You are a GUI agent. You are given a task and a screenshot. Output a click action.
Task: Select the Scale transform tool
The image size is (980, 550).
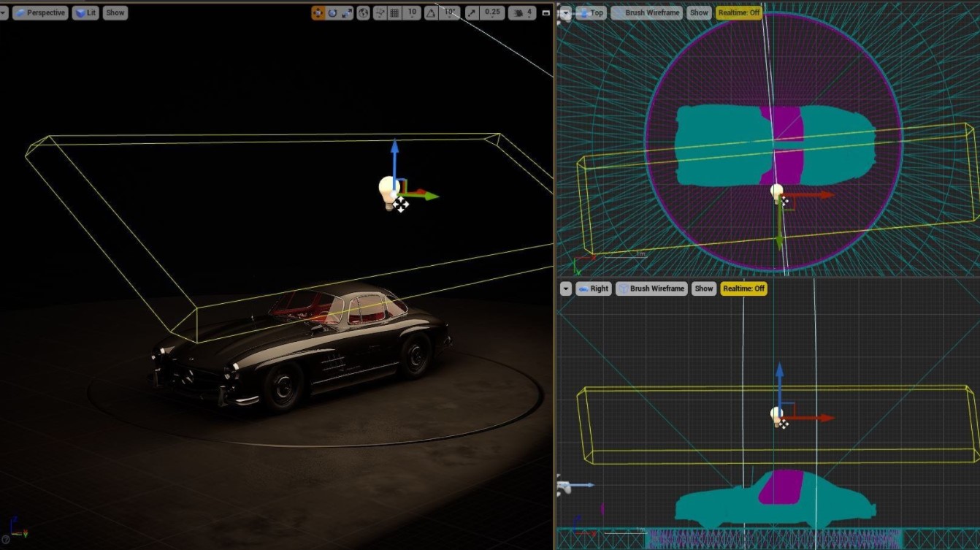pyautogui.click(x=347, y=12)
